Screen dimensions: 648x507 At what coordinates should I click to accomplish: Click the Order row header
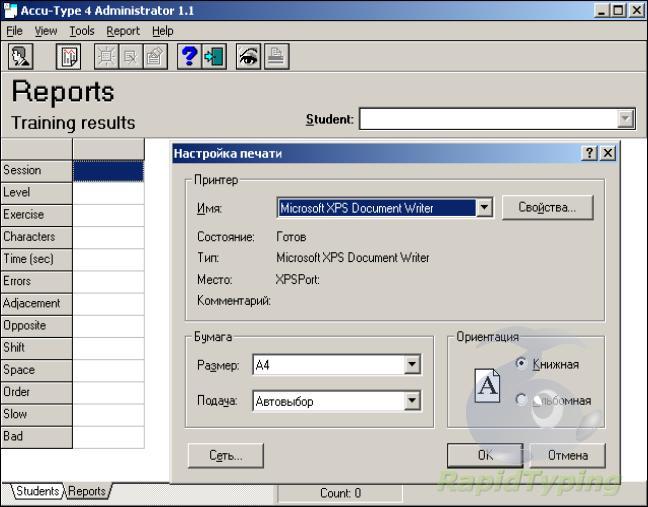coord(37,392)
